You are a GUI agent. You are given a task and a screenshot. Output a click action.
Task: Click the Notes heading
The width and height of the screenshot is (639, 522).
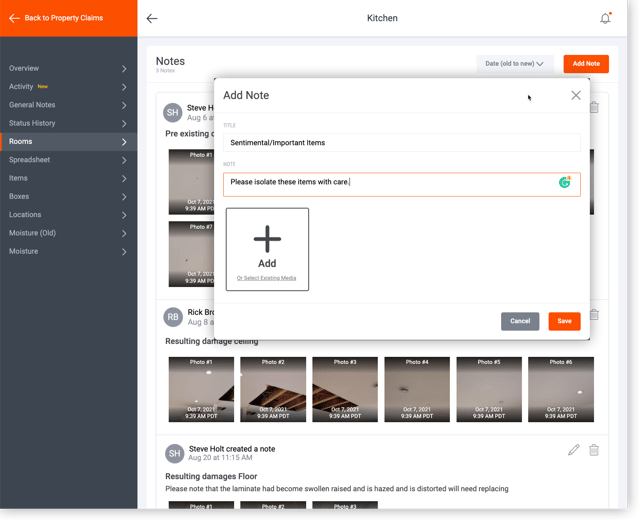pos(170,61)
